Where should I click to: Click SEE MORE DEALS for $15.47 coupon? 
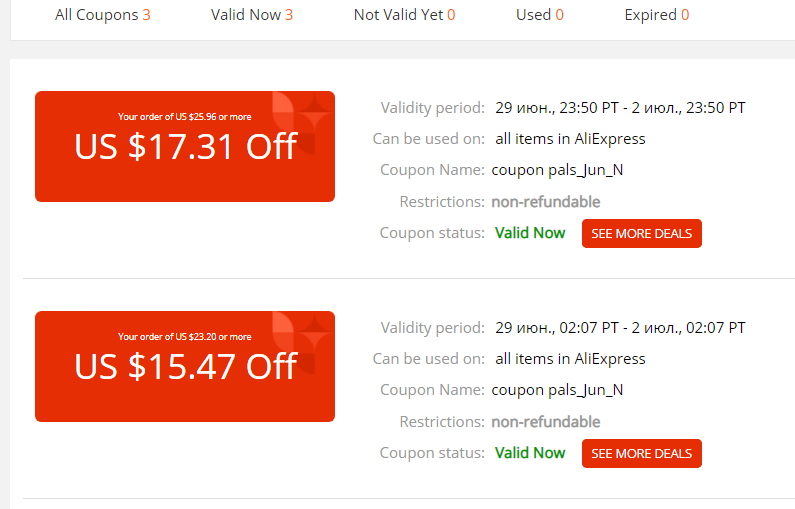(641, 453)
